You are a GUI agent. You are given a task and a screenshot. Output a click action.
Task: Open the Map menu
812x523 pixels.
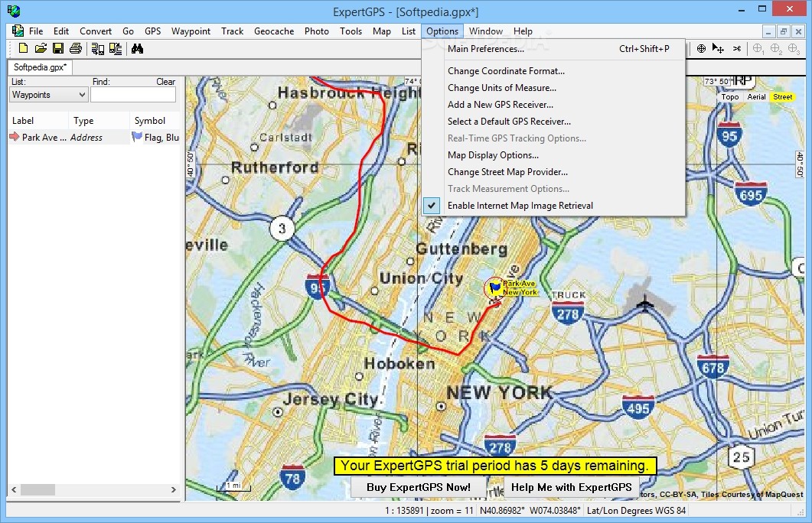(x=382, y=31)
